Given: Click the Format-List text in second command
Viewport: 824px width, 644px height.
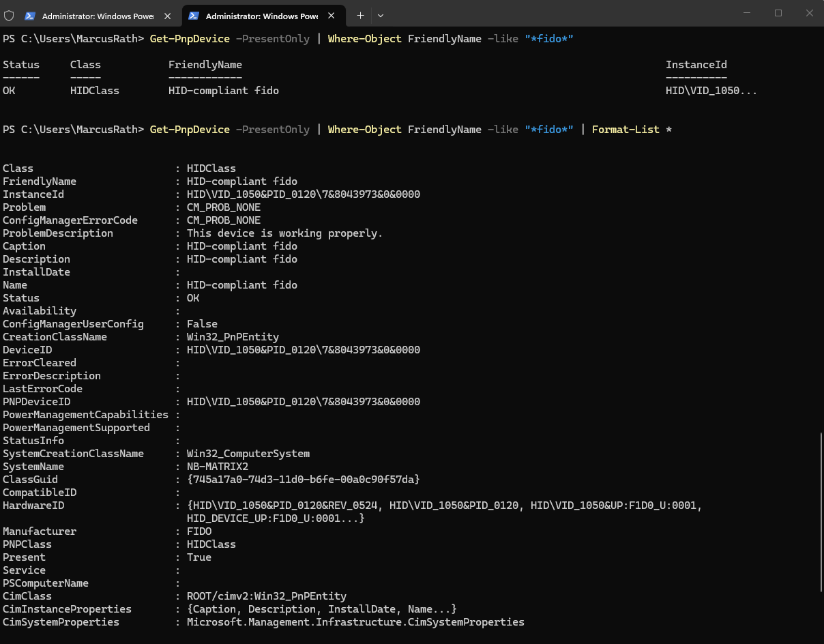Looking at the screenshot, I should [x=626, y=129].
